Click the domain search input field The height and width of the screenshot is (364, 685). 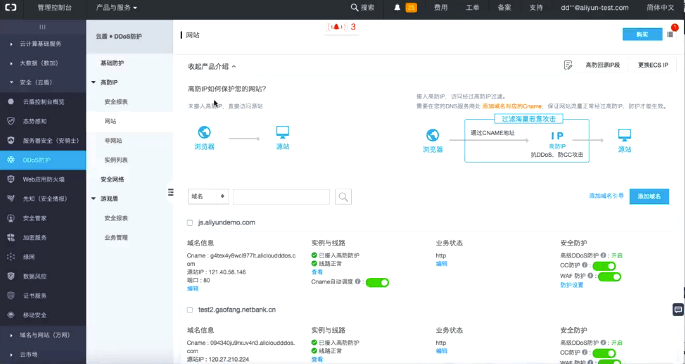281,197
